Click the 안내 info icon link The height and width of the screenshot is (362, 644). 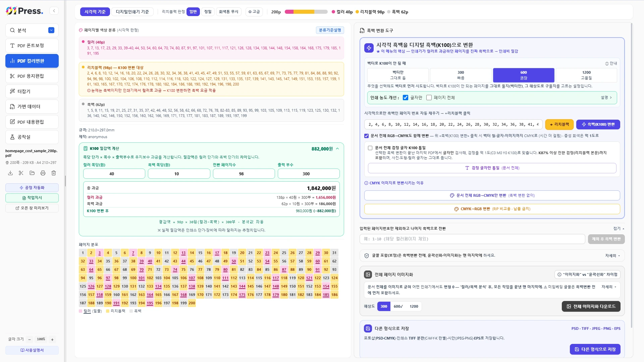611,63
